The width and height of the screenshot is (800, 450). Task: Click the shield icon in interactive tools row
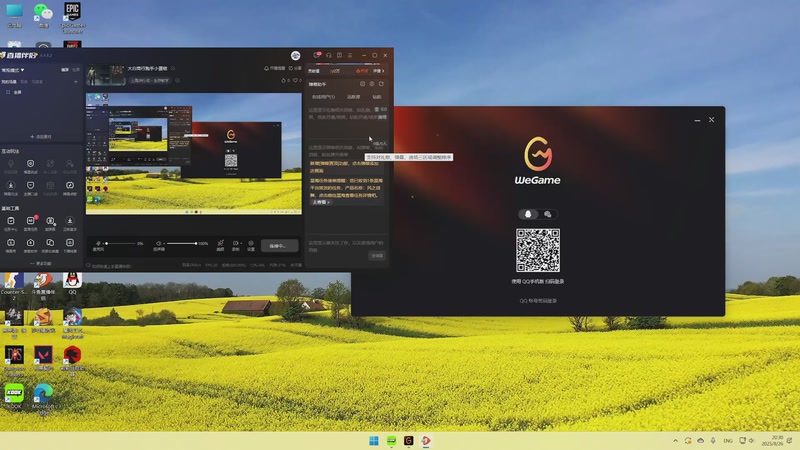coord(31,166)
